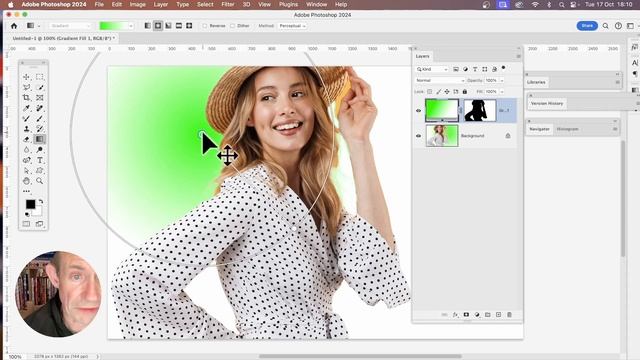The image size is (640, 360).
Task: Open the Normal blend mode dropdown
Action: pos(440,80)
